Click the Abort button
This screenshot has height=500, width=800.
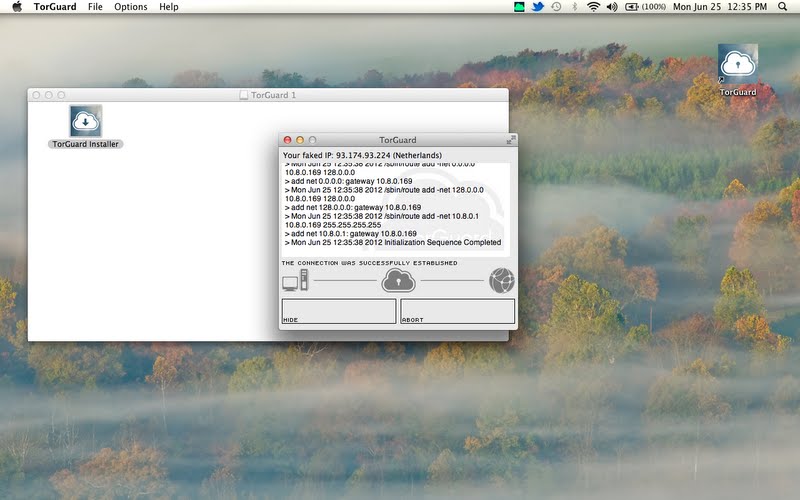point(458,311)
